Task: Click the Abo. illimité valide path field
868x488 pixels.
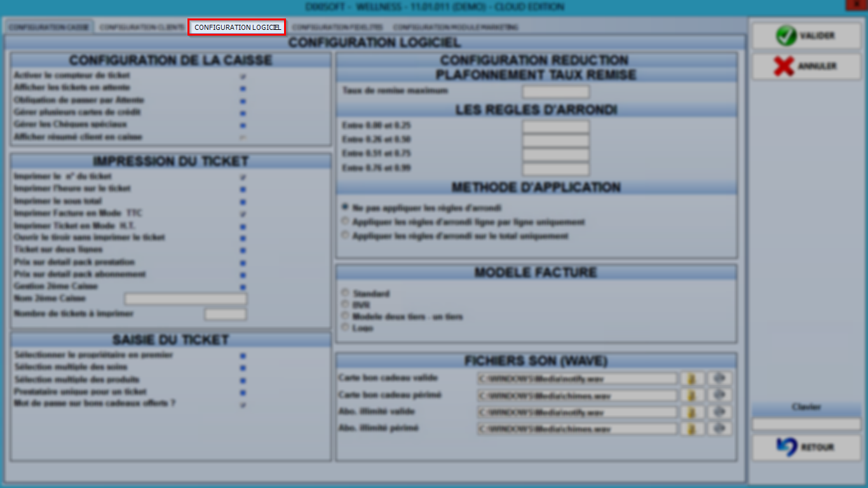Action: 577,412
